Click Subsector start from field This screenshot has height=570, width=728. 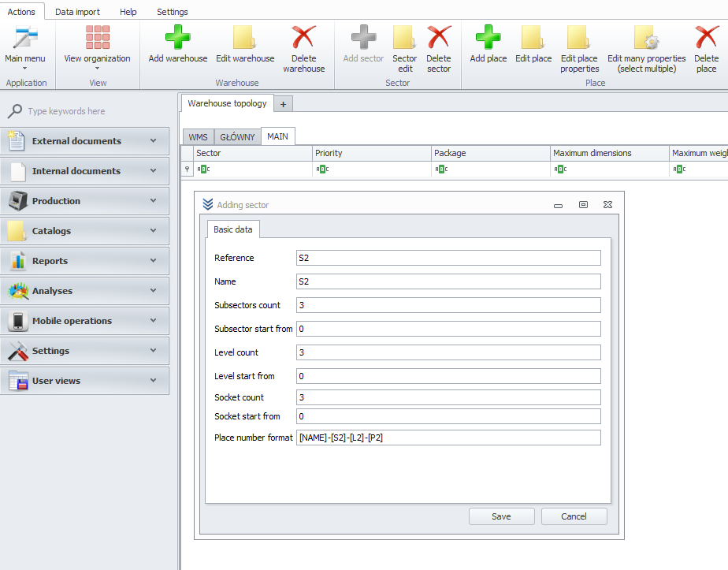[x=448, y=329]
